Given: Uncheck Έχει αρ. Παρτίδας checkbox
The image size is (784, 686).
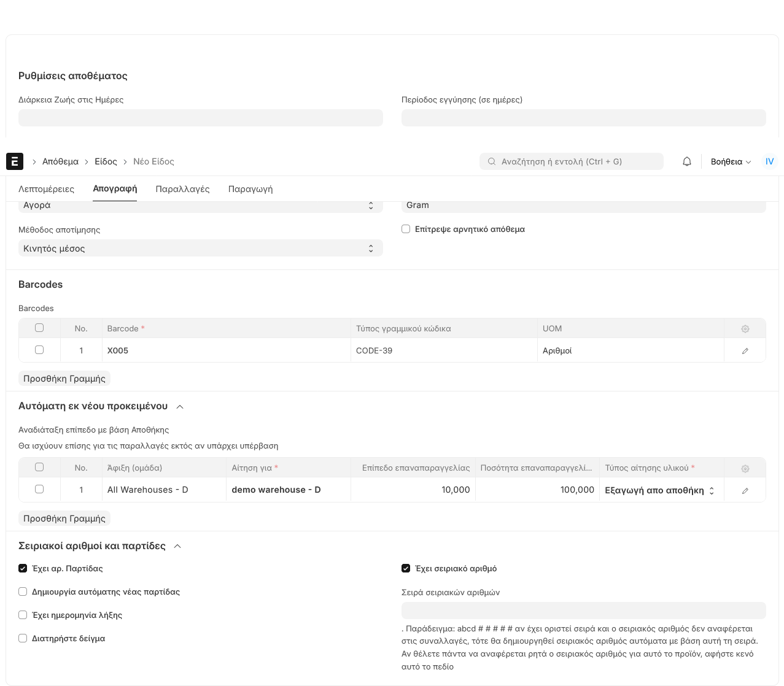Looking at the screenshot, I should click(23, 568).
